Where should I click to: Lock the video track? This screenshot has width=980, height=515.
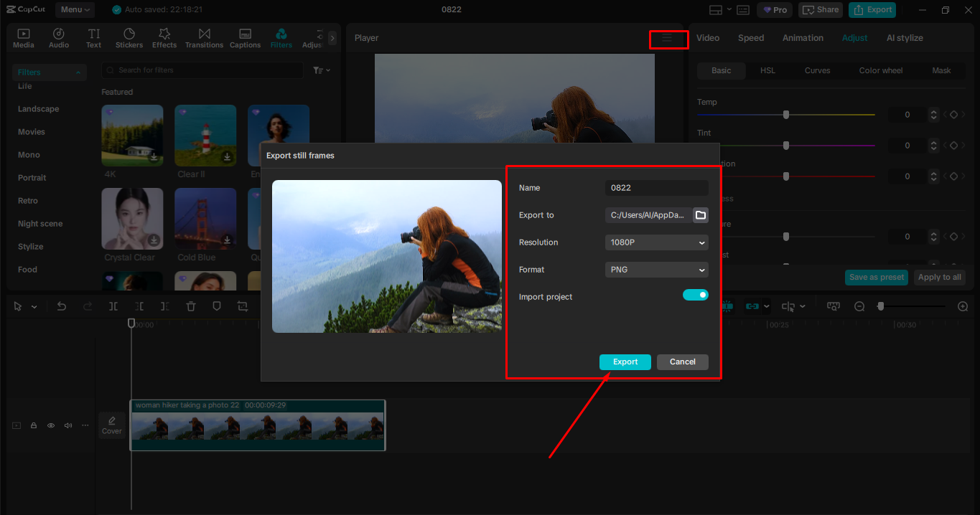click(x=33, y=425)
